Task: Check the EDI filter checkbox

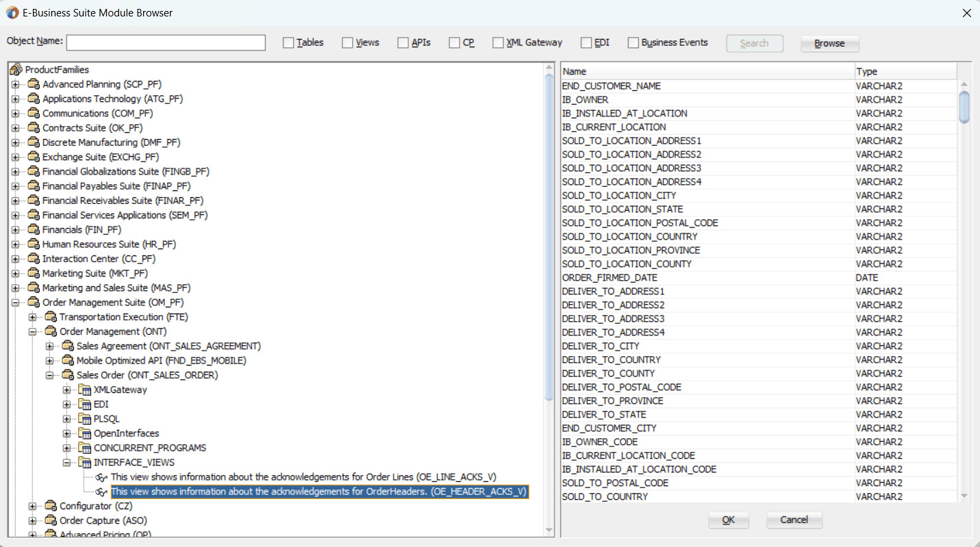Action: pyautogui.click(x=586, y=42)
